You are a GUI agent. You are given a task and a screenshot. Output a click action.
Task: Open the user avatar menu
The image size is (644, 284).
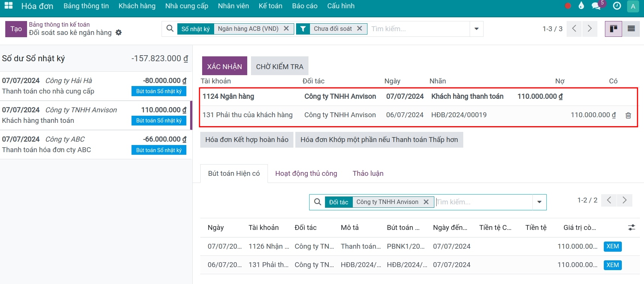[633, 6]
